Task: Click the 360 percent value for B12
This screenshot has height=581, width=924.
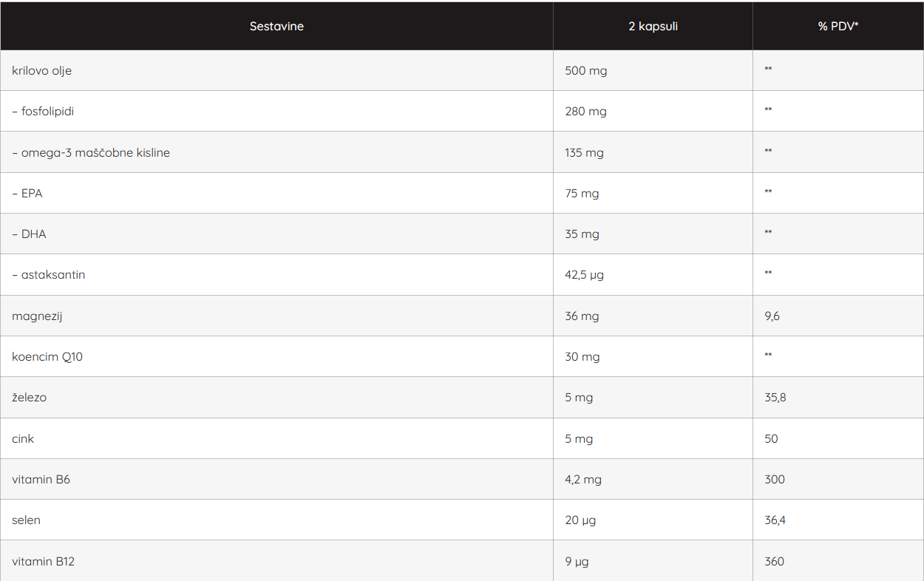Action: [775, 562]
